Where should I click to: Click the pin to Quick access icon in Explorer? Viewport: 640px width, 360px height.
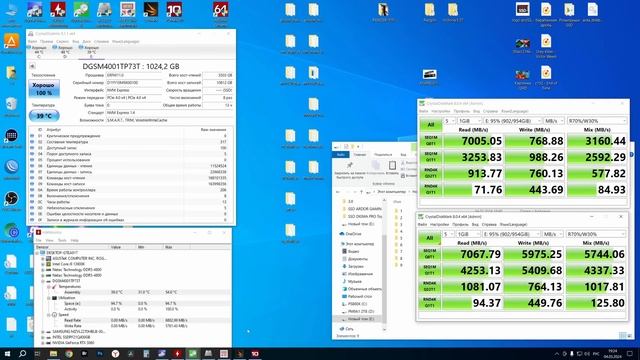click(350, 165)
